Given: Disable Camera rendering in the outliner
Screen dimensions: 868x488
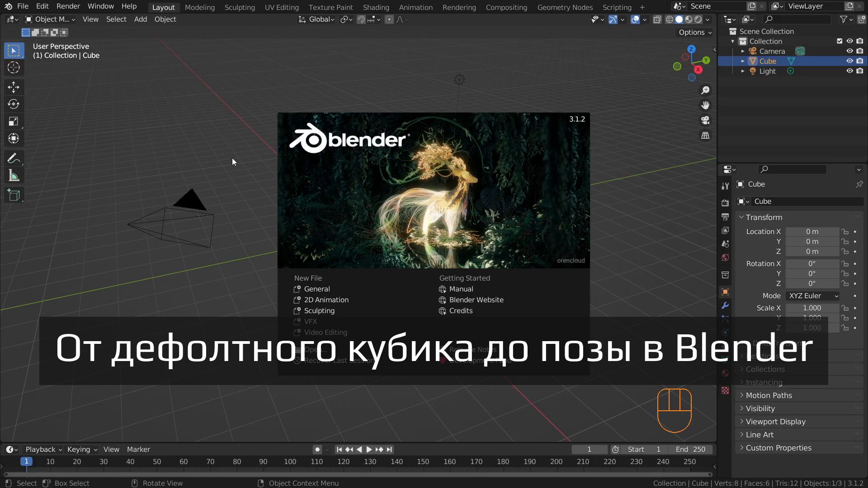Looking at the screenshot, I should pyautogui.click(x=859, y=51).
